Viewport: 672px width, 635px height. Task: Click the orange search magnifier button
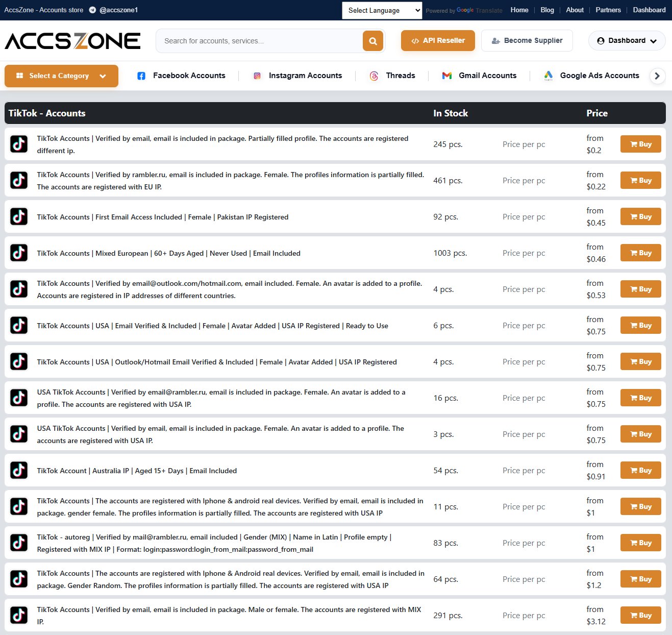click(373, 41)
